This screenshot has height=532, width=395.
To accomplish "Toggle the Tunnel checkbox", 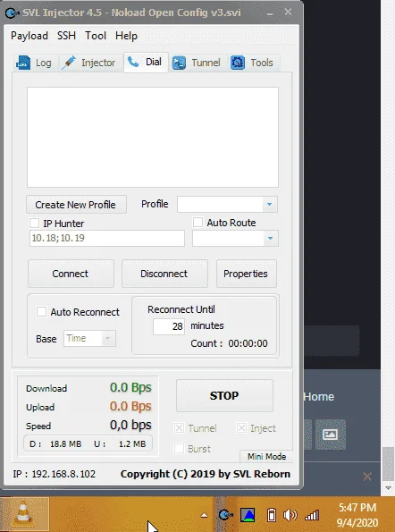I will click(179, 428).
